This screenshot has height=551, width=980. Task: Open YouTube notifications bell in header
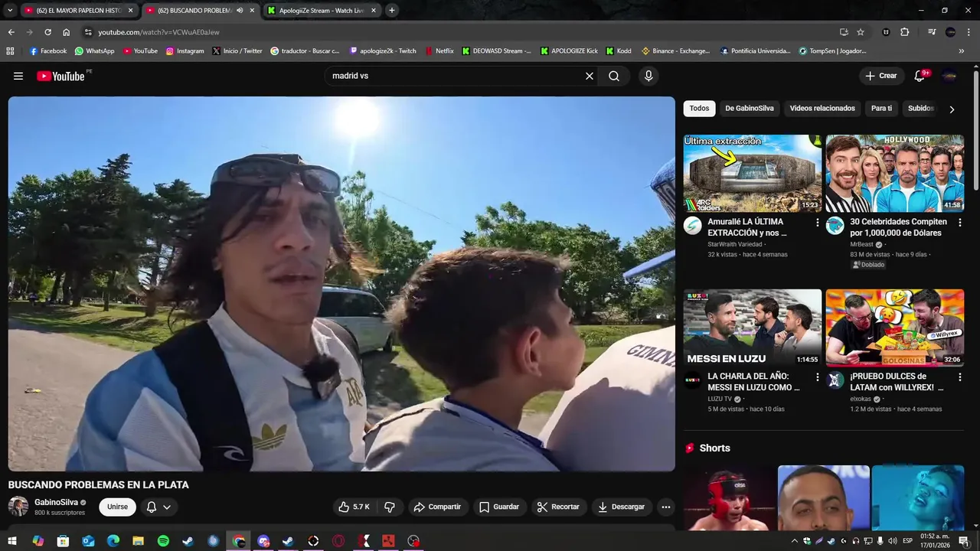pyautogui.click(x=920, y=76)
